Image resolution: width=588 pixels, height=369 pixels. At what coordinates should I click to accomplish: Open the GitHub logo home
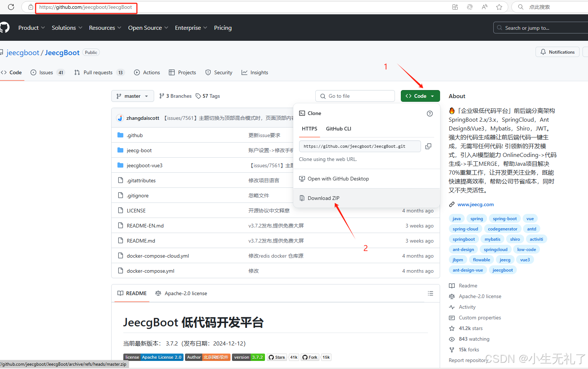4,28
